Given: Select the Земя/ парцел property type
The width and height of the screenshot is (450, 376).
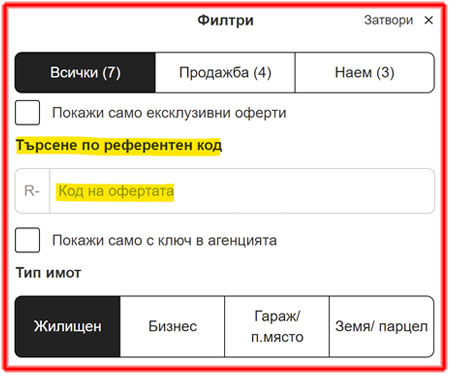Looking at the screenshot, I should coord(382,326).
